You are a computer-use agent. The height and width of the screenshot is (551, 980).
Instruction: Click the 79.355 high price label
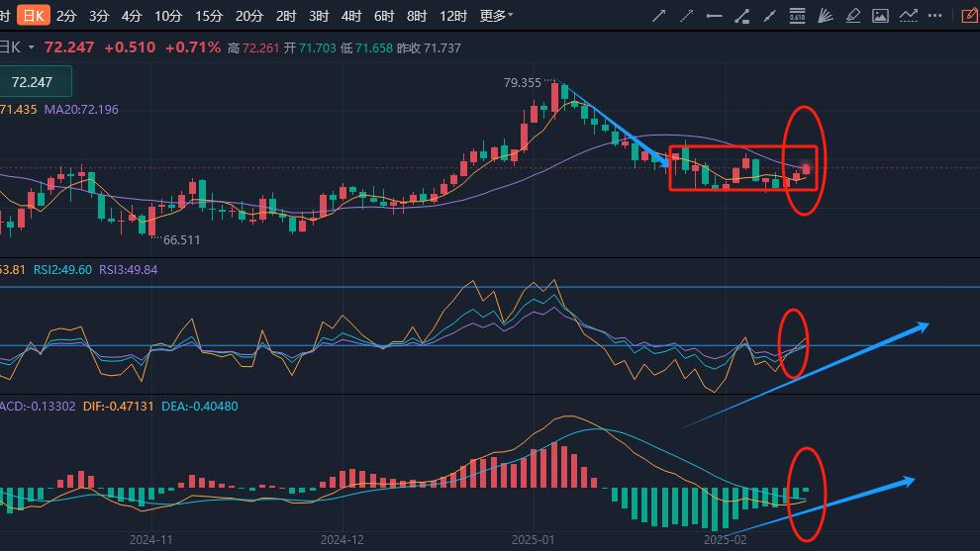pos(522,82)
